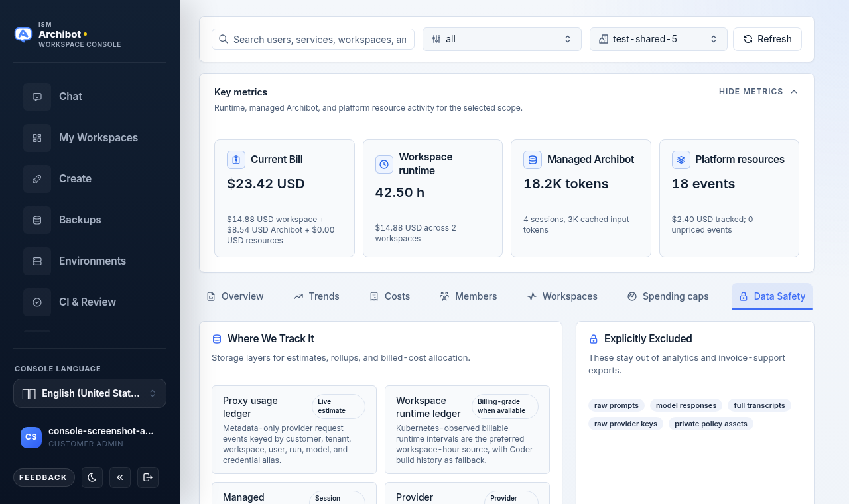Screen dimensions: 849x504
Task: Click the book icon in the language selector
Action: 29,394
